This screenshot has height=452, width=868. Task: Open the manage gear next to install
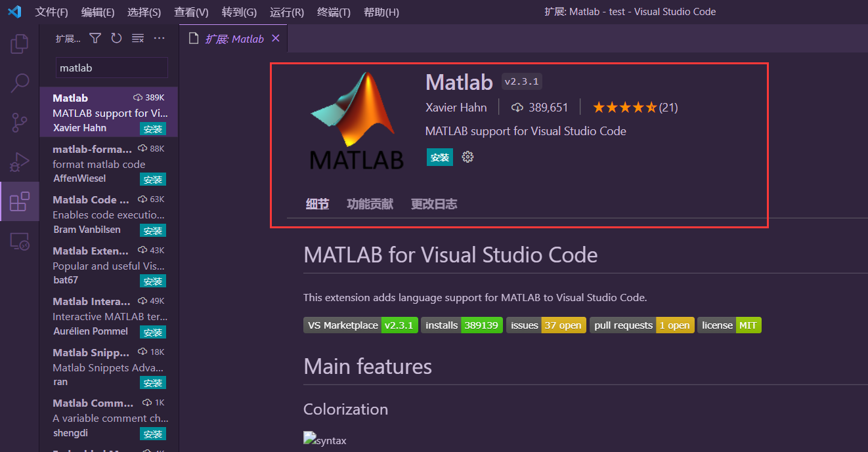pos(467,157)
